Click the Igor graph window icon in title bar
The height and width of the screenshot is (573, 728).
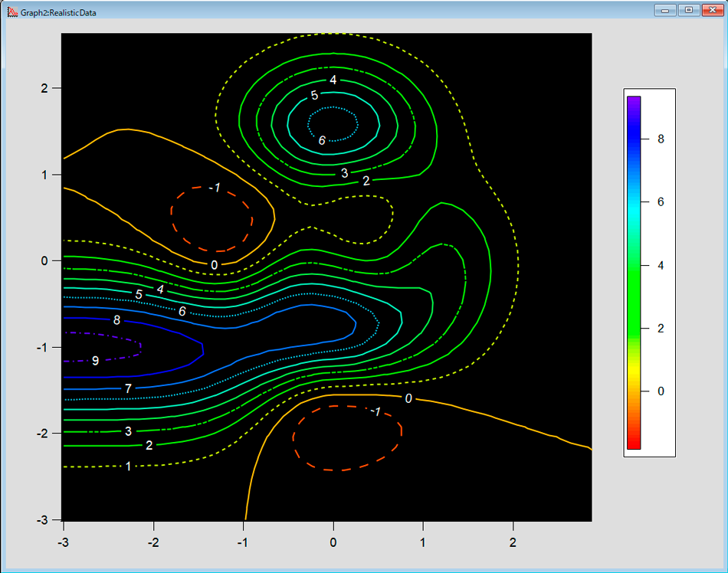tap(12, 12)
